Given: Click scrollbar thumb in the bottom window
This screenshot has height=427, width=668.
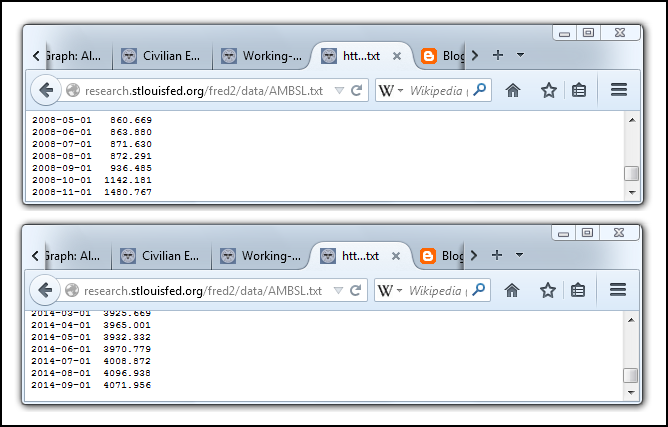Looking at the screenshot, I should pos(631,375).
